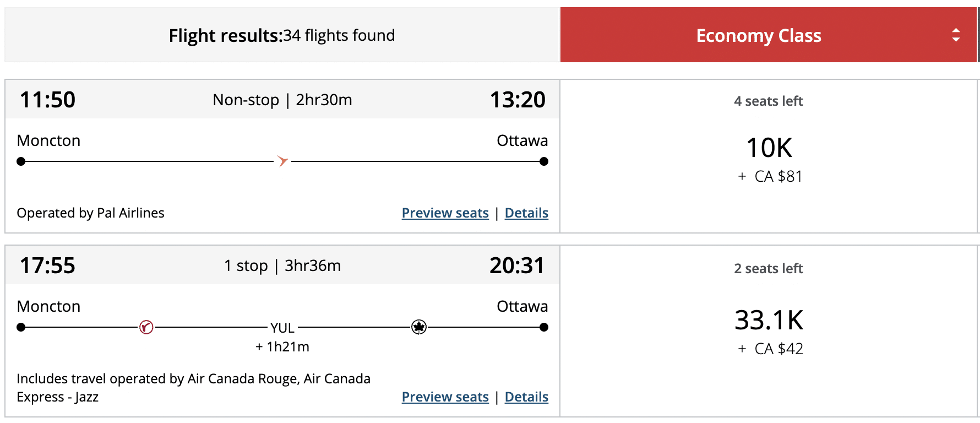
Task: Click the Air Canada Rouge logo icon
Action: (146, 327)
